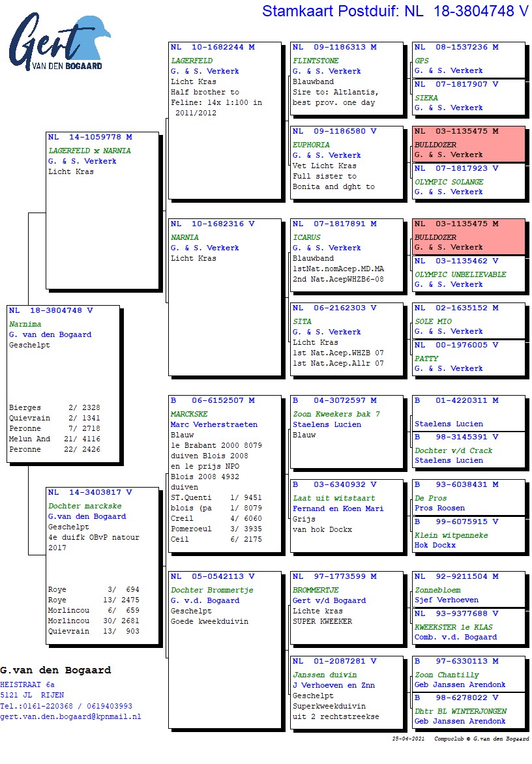532x764 pixels.
Task: Select the LAGERFELD x NARNIA sire box
Action: coord(102,209)
